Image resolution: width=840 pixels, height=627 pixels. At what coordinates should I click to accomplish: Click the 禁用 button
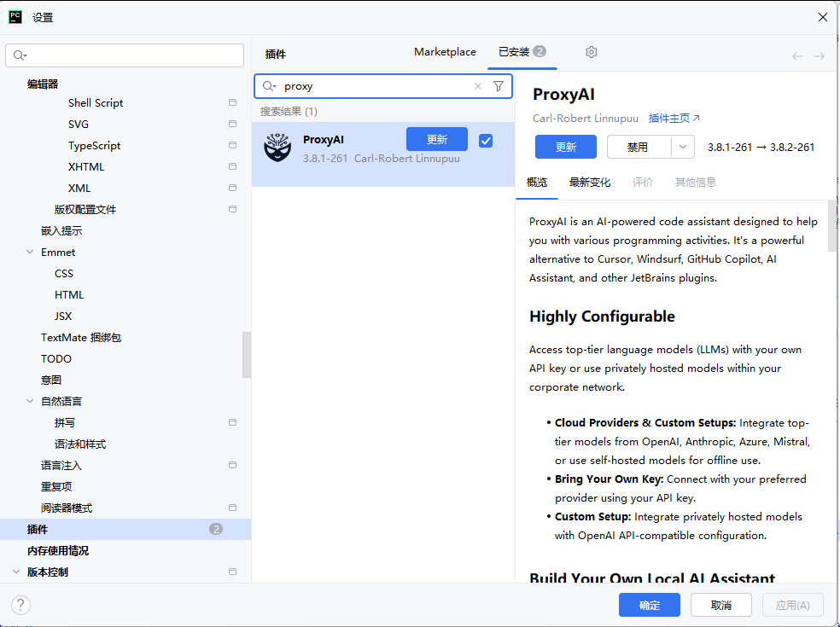point(639,147)
